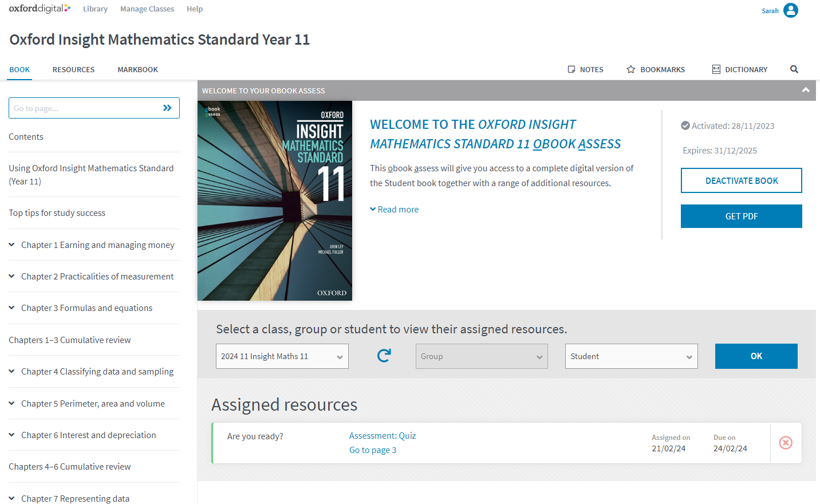This screenshot has height=504, width=820.
Task: Switch to the RESOURCES tab
Action: [x=73, y=69]
